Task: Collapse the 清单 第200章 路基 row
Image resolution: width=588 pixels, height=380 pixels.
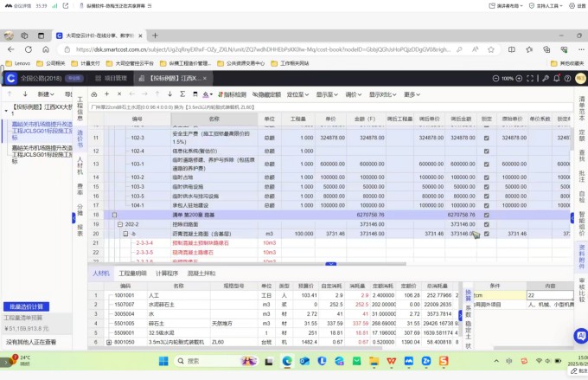Action: pyautogui.click(x=114, y=214)
